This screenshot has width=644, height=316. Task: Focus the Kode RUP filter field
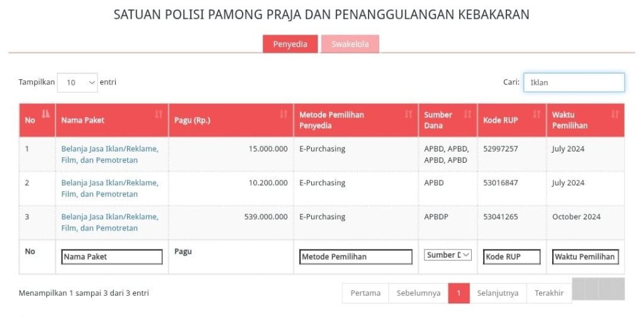[x=511, y=257]
